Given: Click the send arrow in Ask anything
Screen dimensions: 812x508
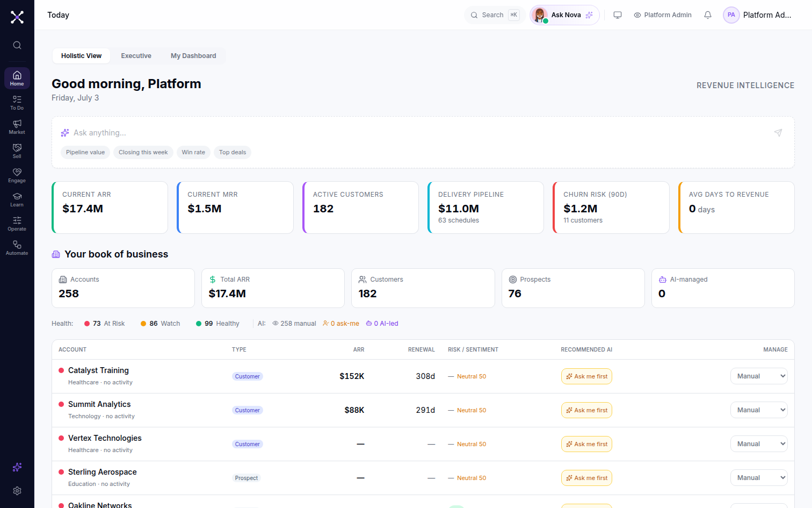Looking at the screenshot, I should point(778,133).
